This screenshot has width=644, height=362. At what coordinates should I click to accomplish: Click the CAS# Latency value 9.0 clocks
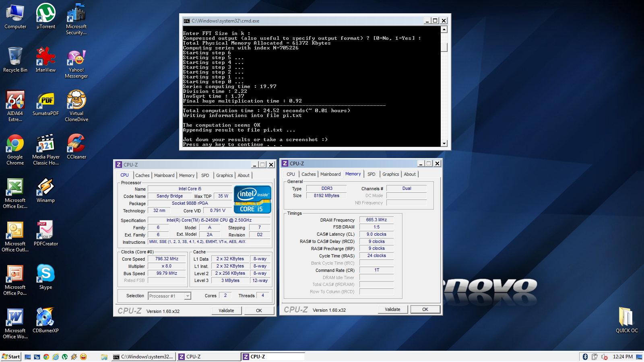(376, 234)
